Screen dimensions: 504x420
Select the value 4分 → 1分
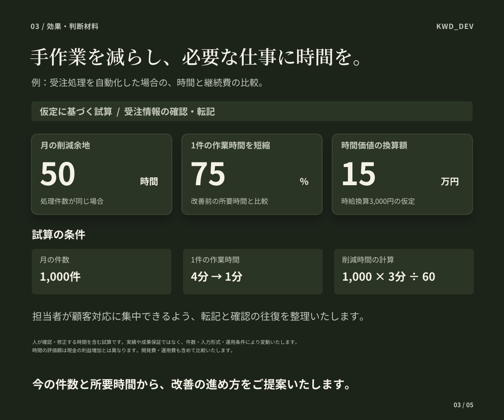pyautogui.click(x=216, y=277)
